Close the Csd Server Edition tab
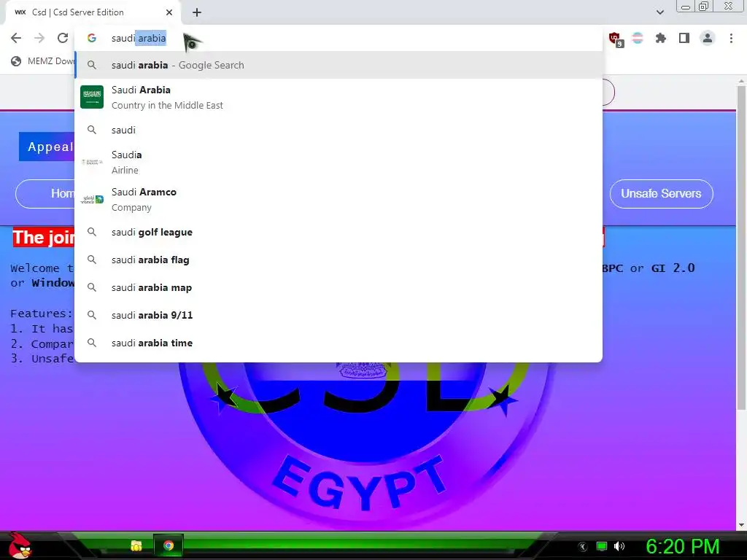 [169, 12]
